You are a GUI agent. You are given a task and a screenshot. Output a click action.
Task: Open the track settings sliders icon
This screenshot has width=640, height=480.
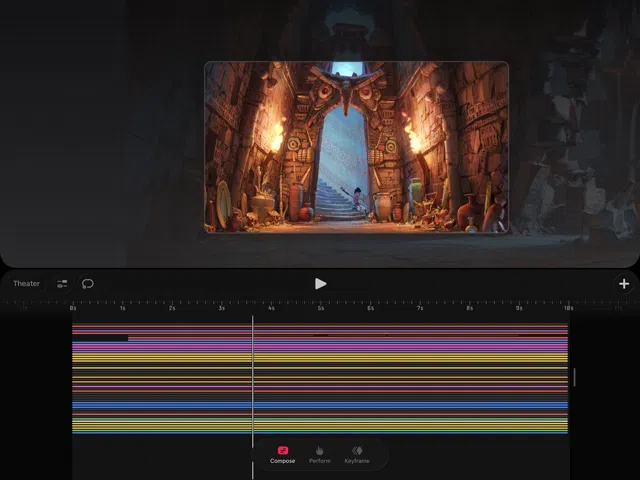pos(62,284)
